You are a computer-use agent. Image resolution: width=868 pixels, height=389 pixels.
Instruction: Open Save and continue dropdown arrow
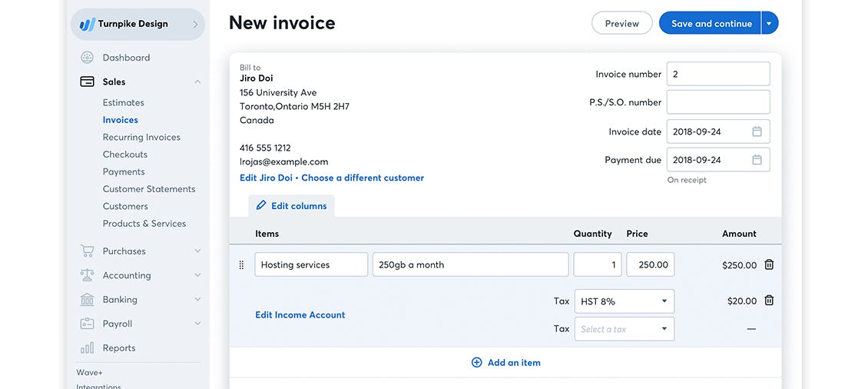click(x=769, y=23)
